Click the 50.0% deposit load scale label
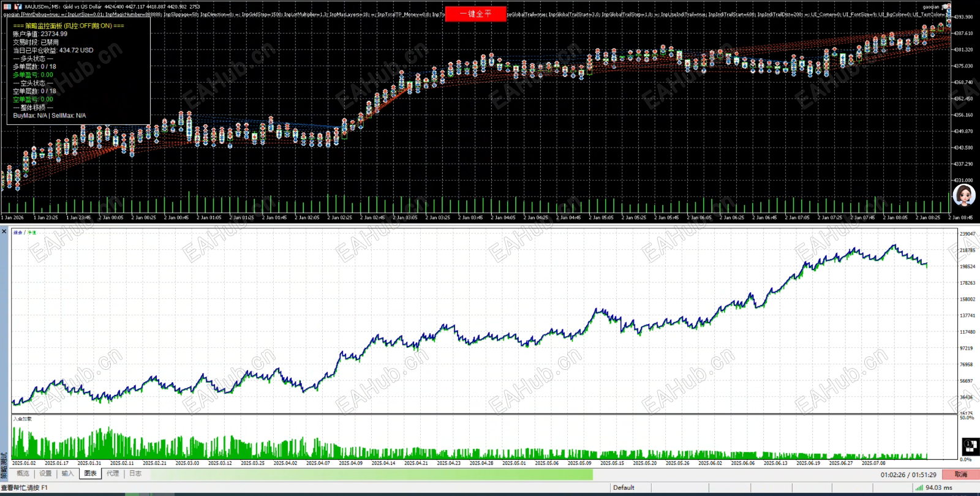Viewport: 980px width, 496px height. point(967,418)
